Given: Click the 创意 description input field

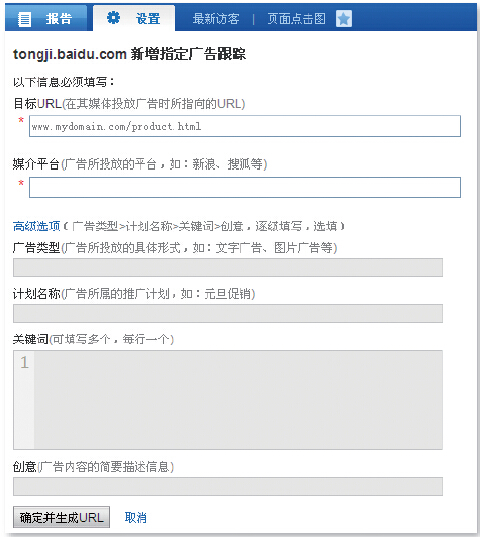Looking at the screenshot, I should click(x=228, y=486).
